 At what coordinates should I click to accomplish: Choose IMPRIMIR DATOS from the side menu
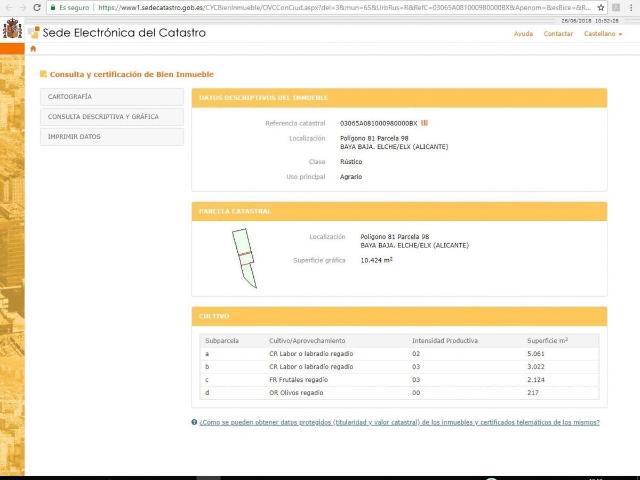pyautogui.click(x=112, y=137)
